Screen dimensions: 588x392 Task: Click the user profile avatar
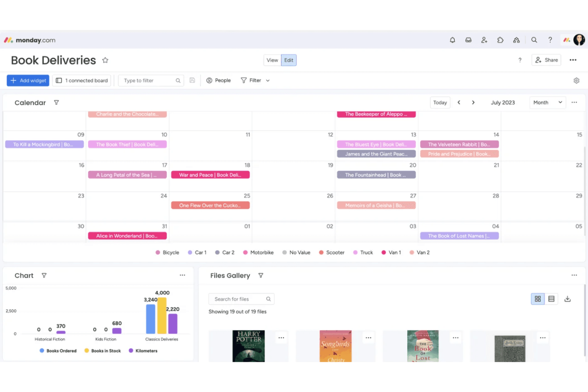(579, 40)
